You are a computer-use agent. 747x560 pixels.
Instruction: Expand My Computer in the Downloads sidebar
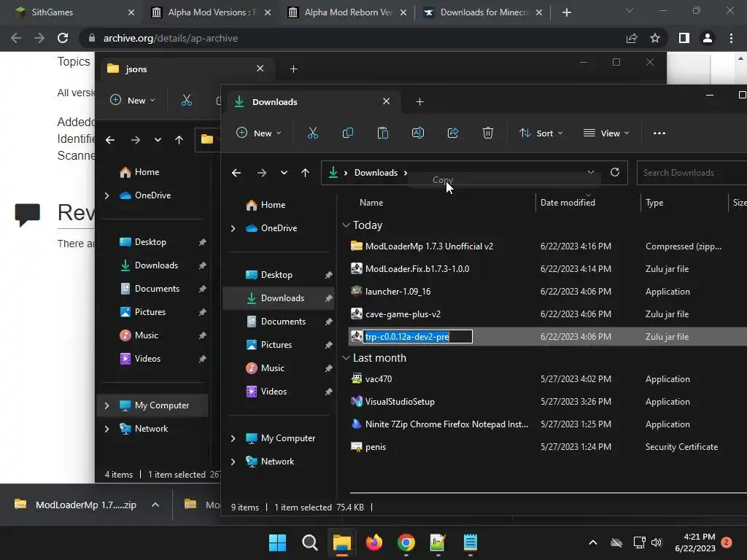pos(233,438)
